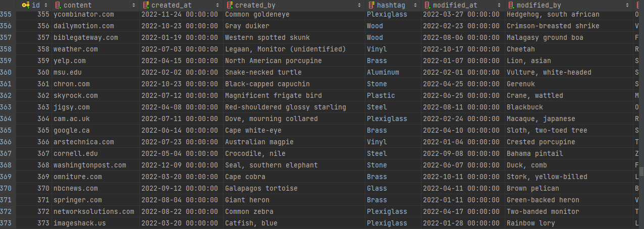The height and width of the screenshot is (229, 644).
Task: Click the Plastic hashtag cell
Action: click(393, 95)
